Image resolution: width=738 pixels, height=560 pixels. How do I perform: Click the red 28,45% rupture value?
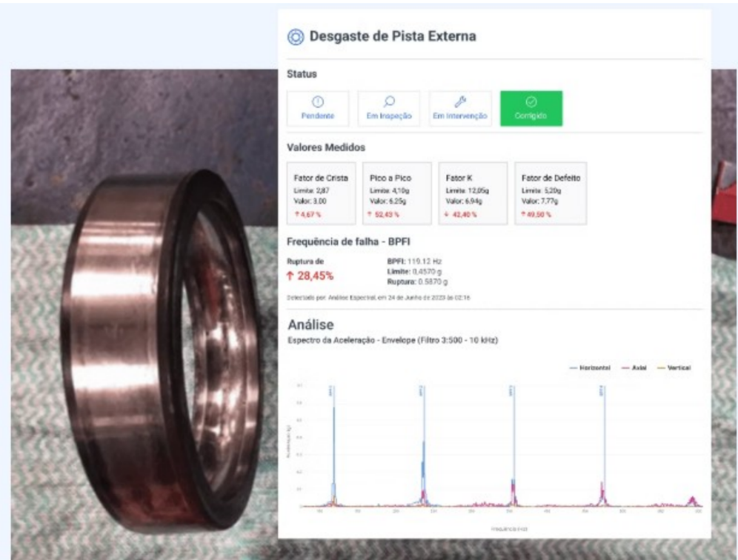click(x=310, y=276)
